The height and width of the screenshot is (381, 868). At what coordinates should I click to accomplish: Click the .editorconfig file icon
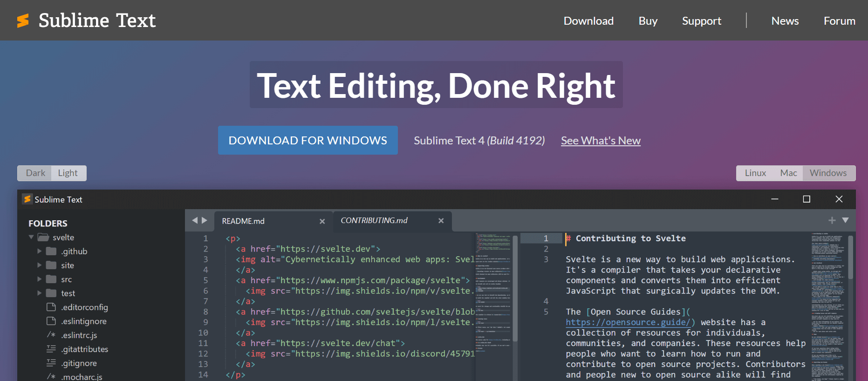(x=51, y=307)
